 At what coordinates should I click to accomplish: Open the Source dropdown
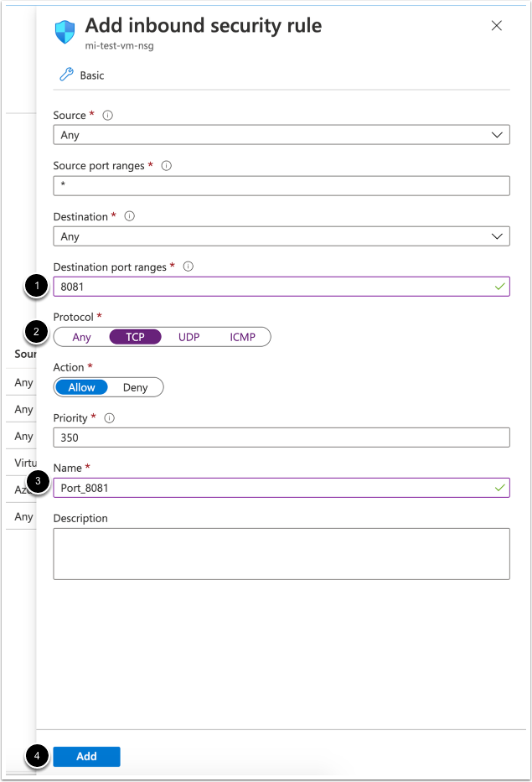(281, 135)
